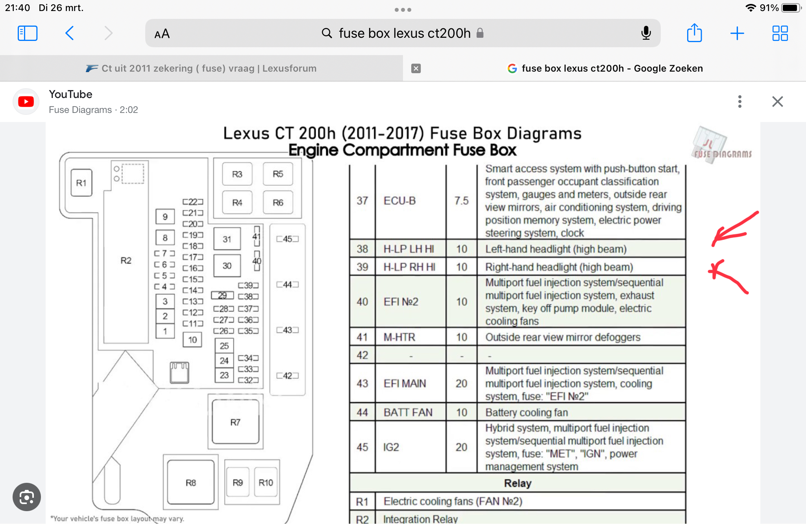Tap the 21:40 clock in status bar

18,8
